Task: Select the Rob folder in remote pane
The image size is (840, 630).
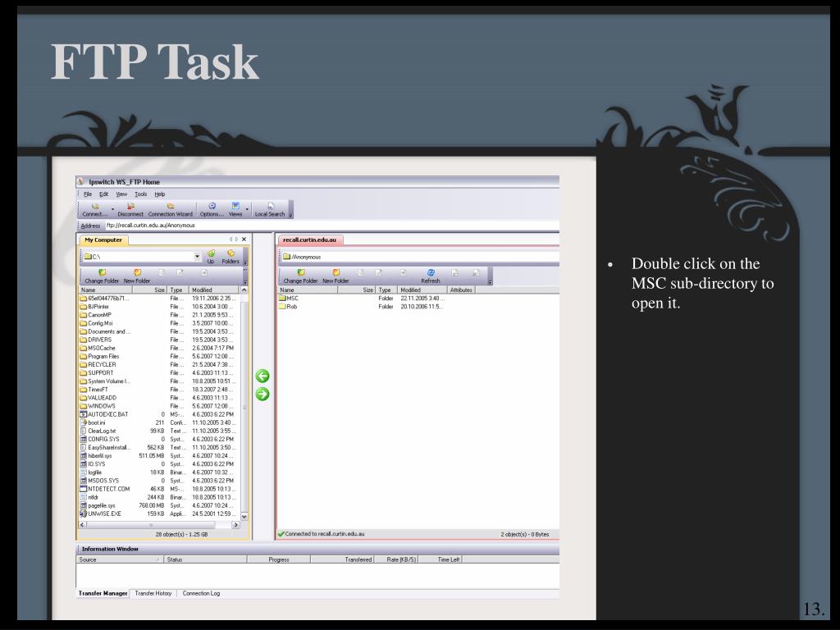Action: [x=288, y=307]
